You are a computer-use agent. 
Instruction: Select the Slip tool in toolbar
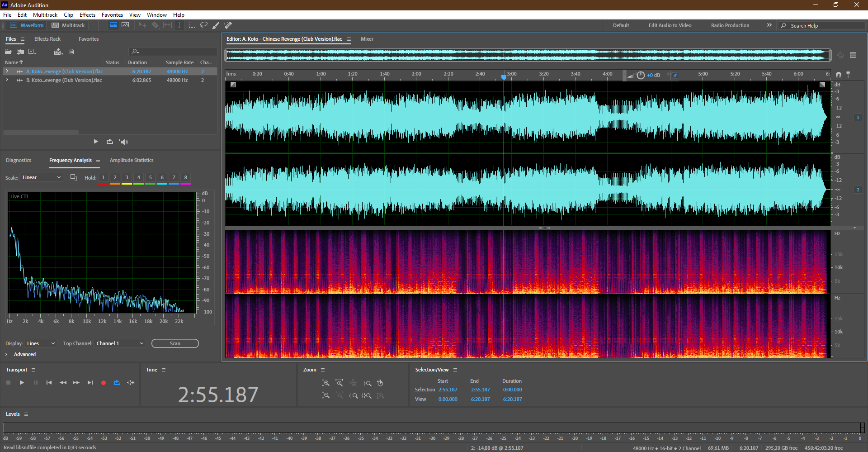(167, 25)
